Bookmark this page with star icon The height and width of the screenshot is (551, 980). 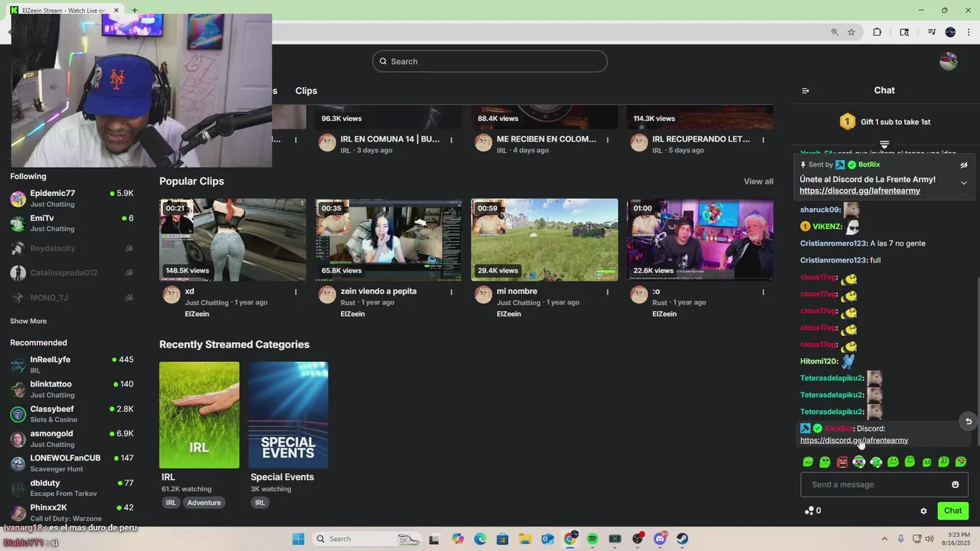pos(851,32)
